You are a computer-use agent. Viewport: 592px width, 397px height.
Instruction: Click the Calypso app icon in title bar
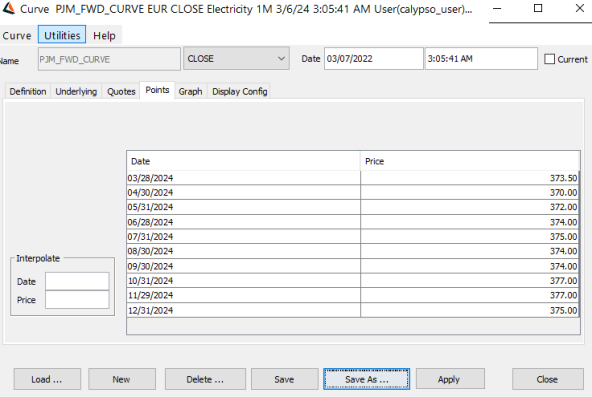pos(8,8)
